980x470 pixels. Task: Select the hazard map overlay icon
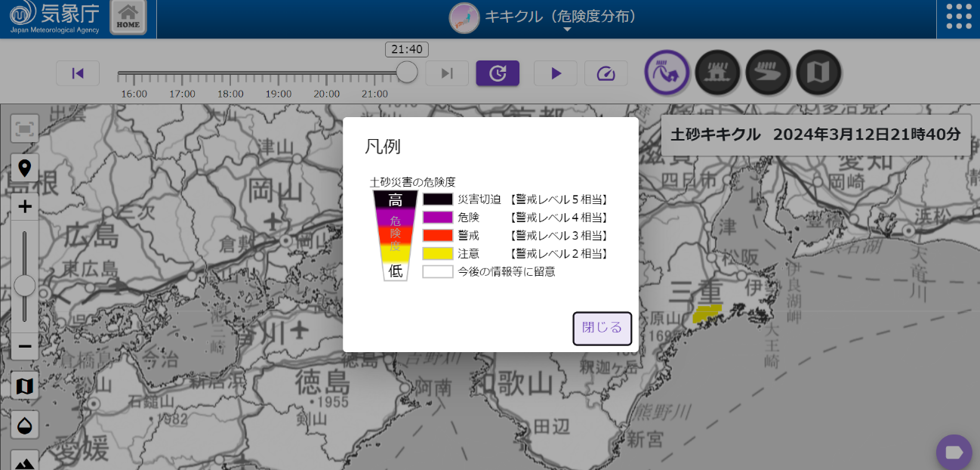tap(818, 73)
